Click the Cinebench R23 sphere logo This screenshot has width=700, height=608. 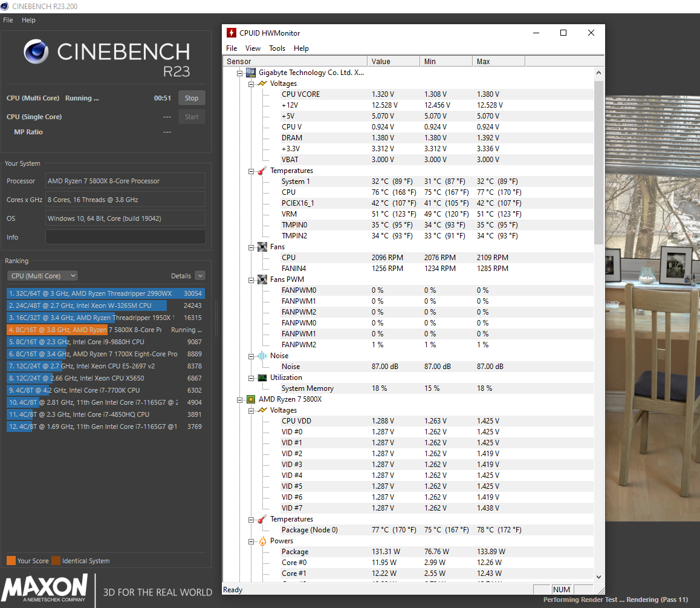[x=36, y=51]
